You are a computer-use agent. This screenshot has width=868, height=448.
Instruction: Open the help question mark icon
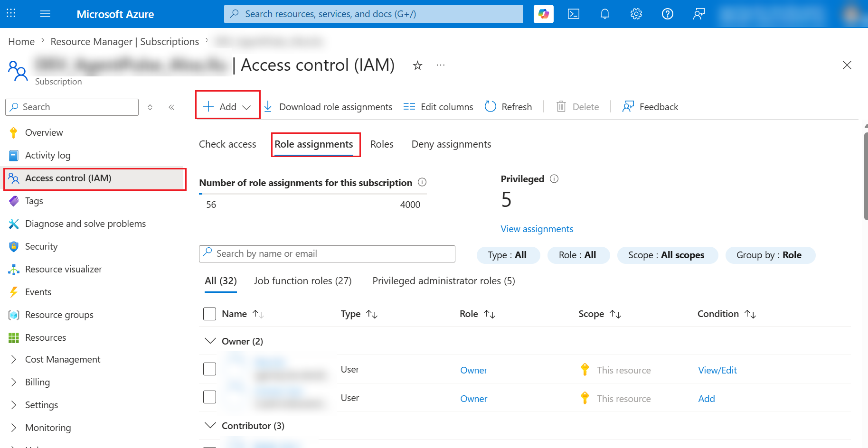click(x=668, y=14)
